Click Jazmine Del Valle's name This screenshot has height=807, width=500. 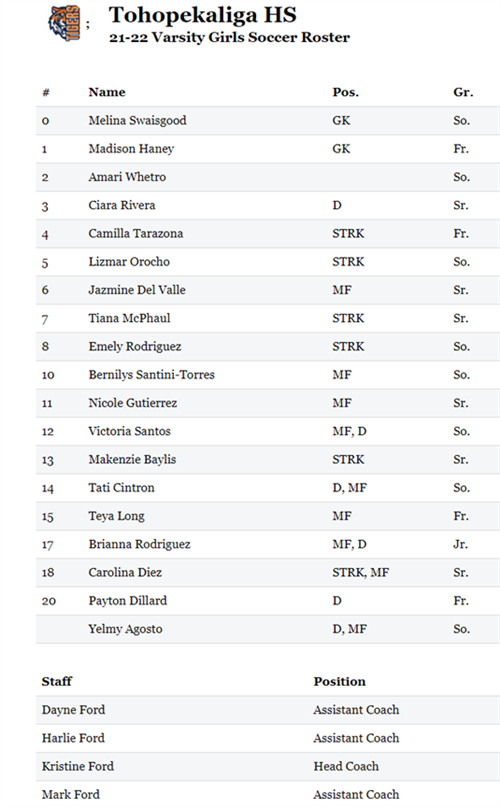[x=137, y=290]
